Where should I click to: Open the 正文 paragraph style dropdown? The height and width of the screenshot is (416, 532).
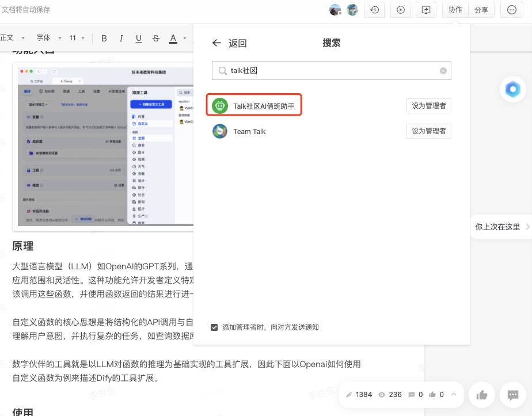click(x=13, y=37)
